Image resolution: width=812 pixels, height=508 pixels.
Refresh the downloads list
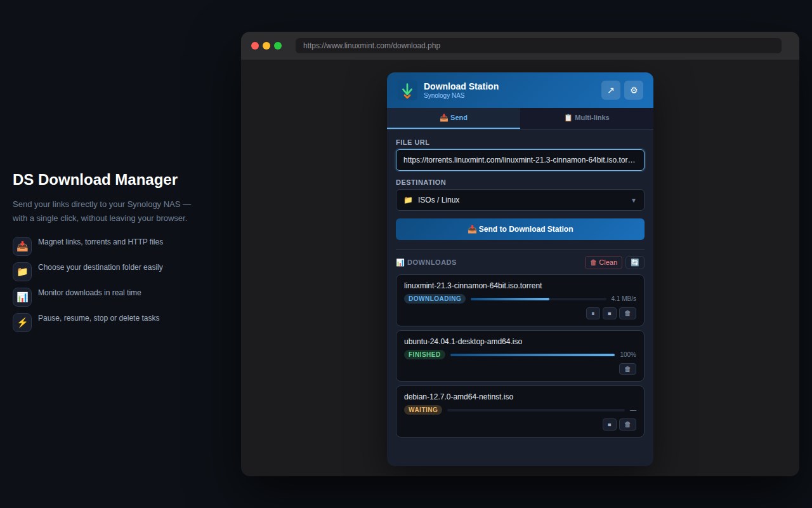pos(635,262)
